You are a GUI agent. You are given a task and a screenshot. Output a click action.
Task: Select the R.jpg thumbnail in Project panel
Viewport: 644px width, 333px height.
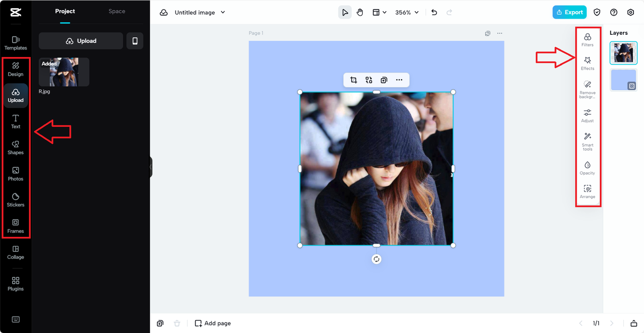[63, 72]
